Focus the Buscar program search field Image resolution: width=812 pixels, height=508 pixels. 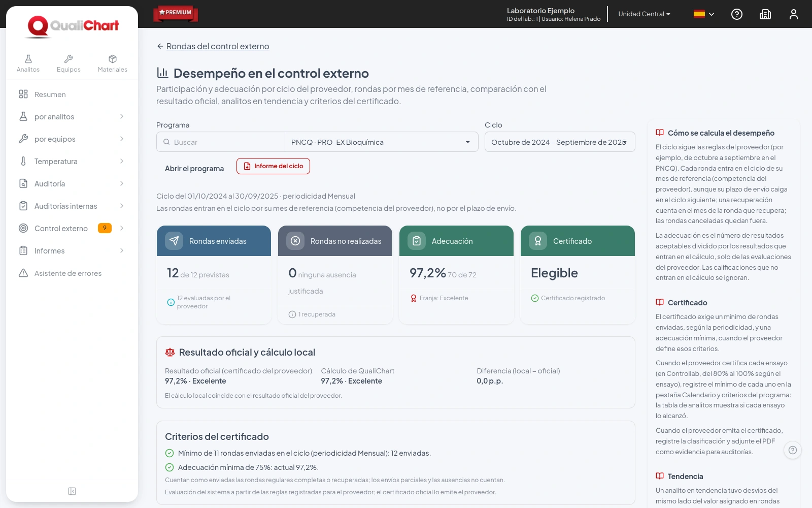pos(221,142)
